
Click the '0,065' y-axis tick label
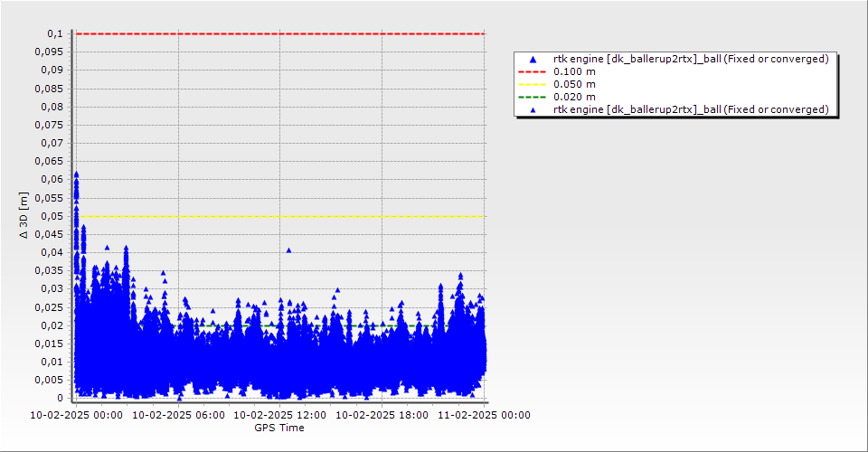point(49,162)
